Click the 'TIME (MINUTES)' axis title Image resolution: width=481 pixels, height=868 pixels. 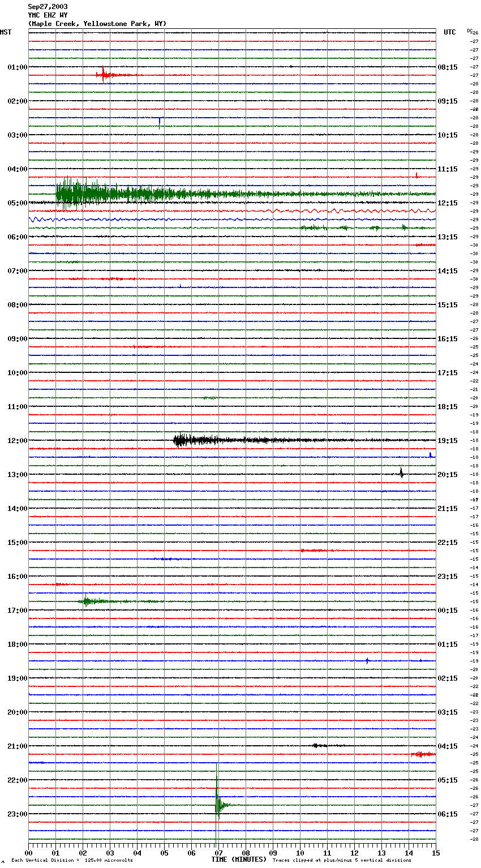(239, 860)
